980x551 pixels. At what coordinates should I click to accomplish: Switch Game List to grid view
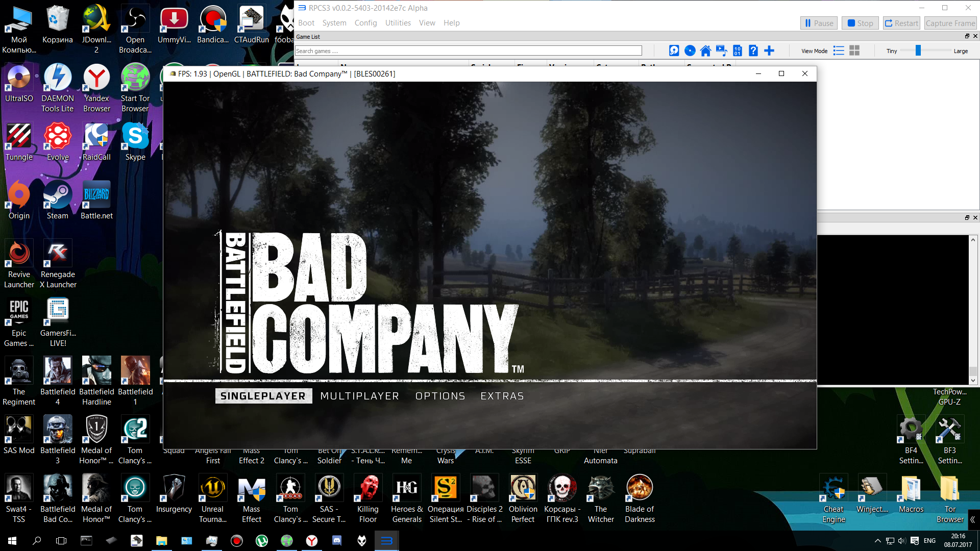point(854,51)
